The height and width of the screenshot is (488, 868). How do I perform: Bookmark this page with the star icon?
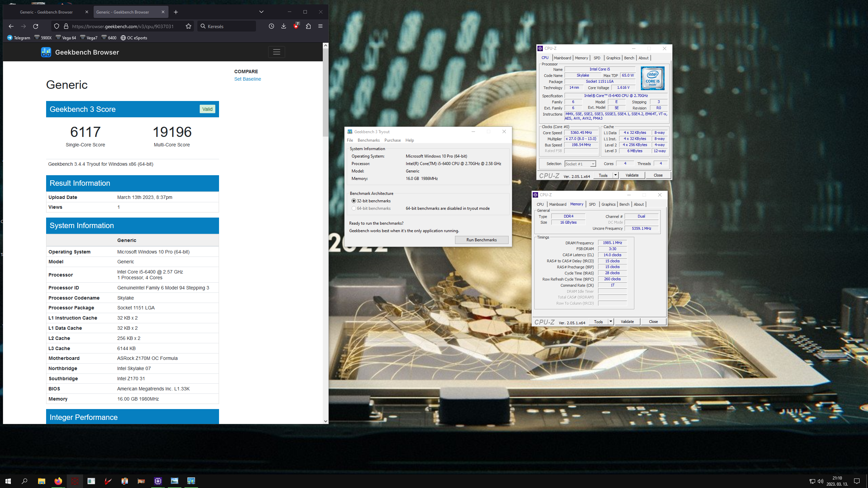[189, 26]
